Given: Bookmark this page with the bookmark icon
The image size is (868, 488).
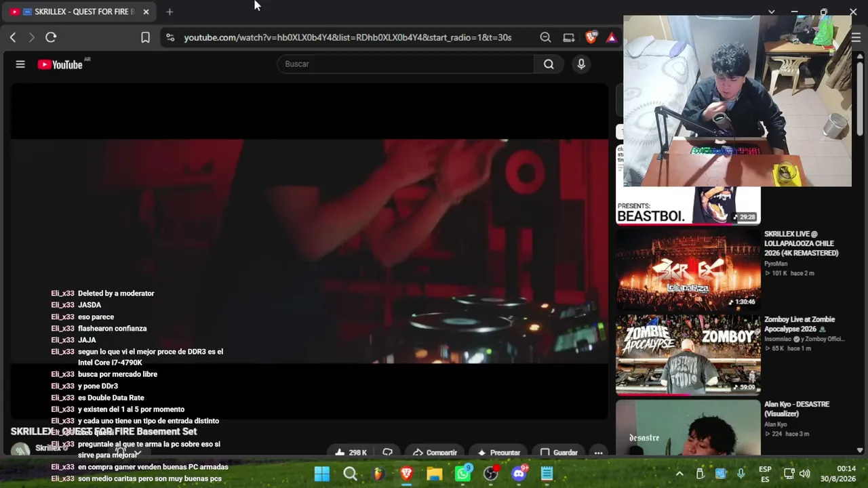Looking at the screenshot, I should pos(145,37).
